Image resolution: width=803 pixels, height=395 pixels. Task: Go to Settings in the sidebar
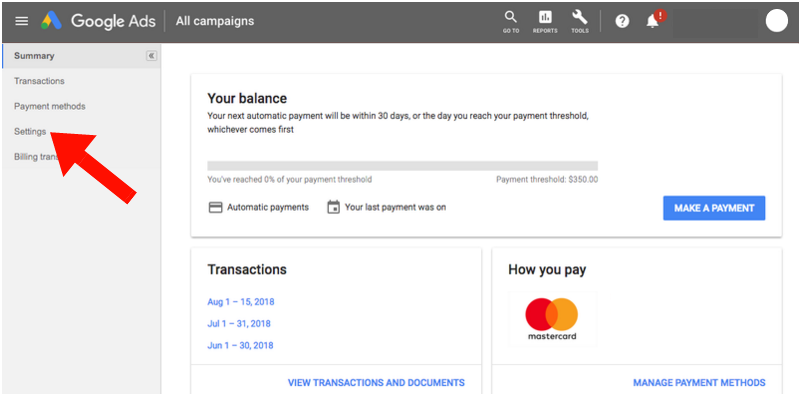click(30, 131)
